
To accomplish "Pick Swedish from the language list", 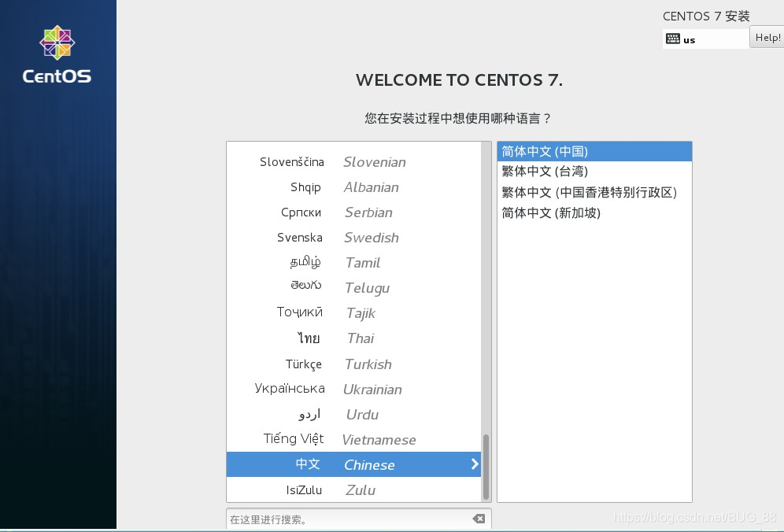I will [353, 238].
